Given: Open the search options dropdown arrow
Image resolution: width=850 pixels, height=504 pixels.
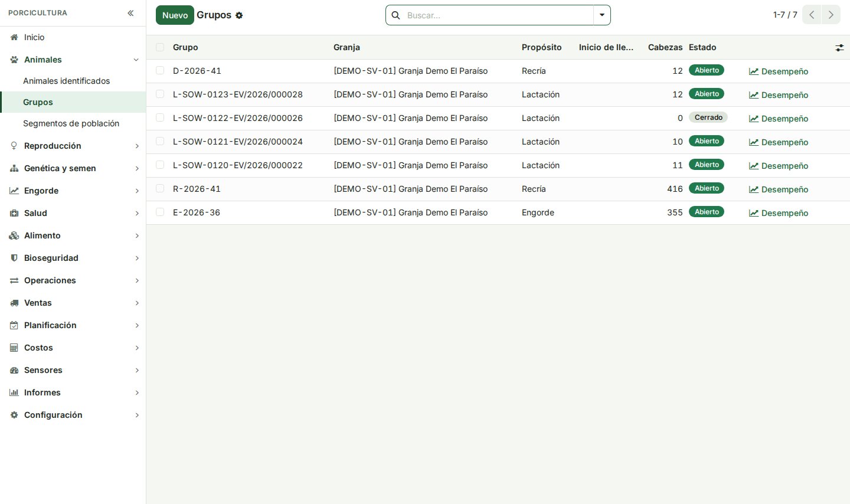Looking at the screenshot, I should coord(602,15).
